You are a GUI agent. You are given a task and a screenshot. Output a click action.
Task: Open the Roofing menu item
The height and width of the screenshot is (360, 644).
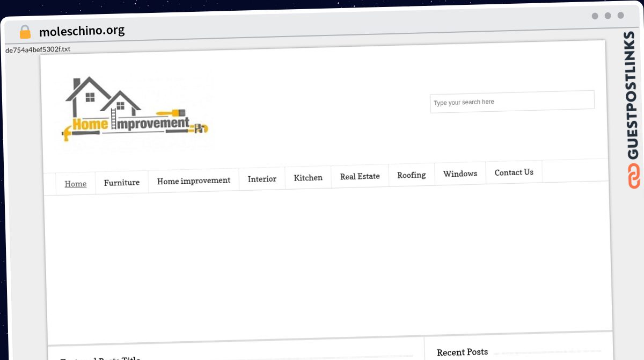tap(412, 175)
